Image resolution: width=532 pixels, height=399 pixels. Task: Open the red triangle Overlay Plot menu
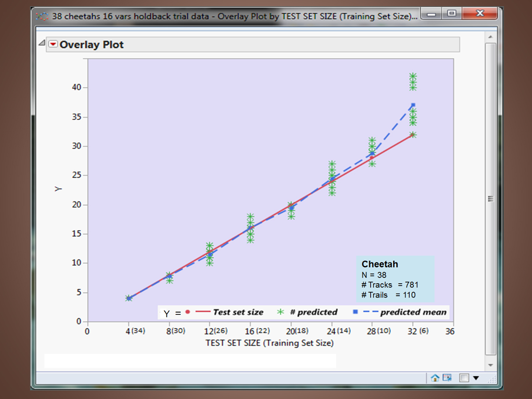click(53, 44)
